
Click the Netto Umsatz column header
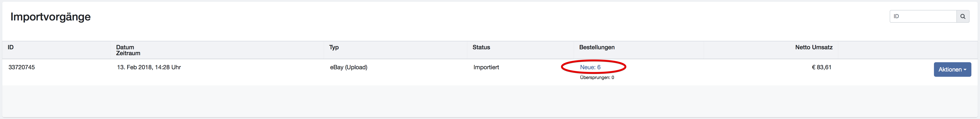pos(813,47)
